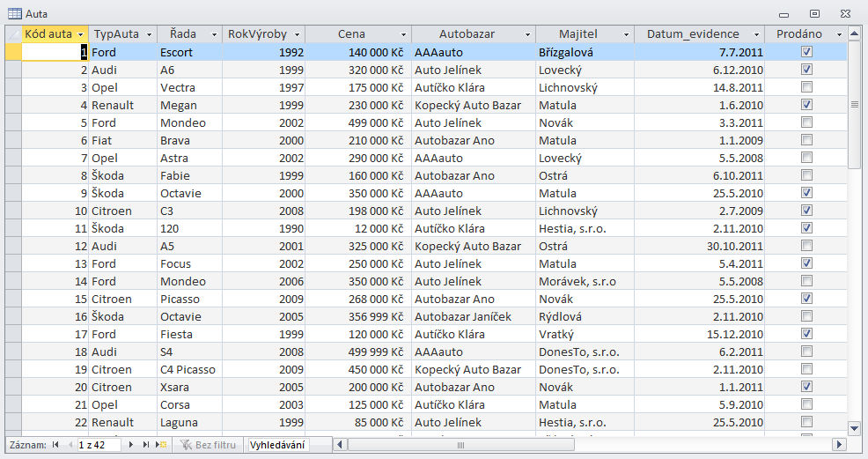Screen dimensions: 868x459
Task: Select row selector of record 5
Action: [x=13, y=122]
